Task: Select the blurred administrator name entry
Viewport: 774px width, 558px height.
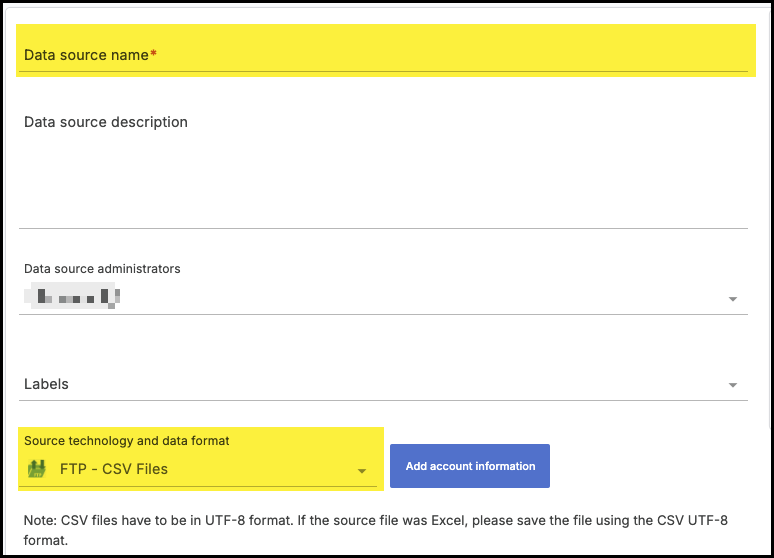Action: coord(76,297)
